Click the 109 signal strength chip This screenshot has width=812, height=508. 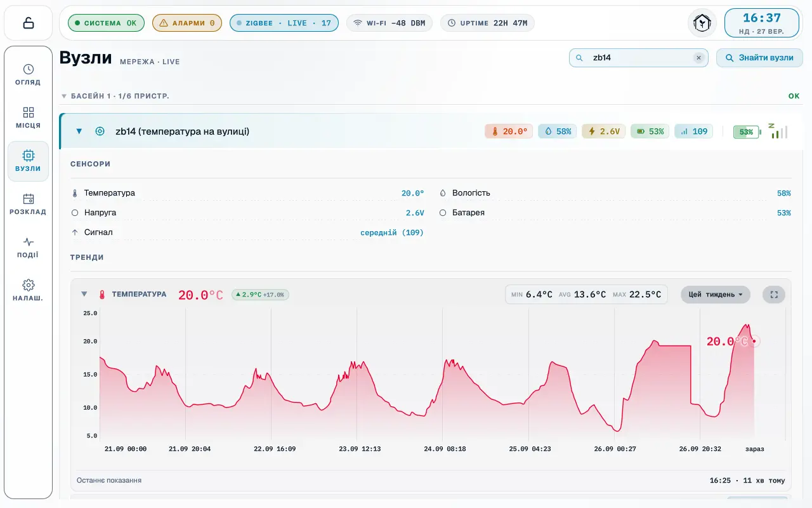(x=693, y=131)
